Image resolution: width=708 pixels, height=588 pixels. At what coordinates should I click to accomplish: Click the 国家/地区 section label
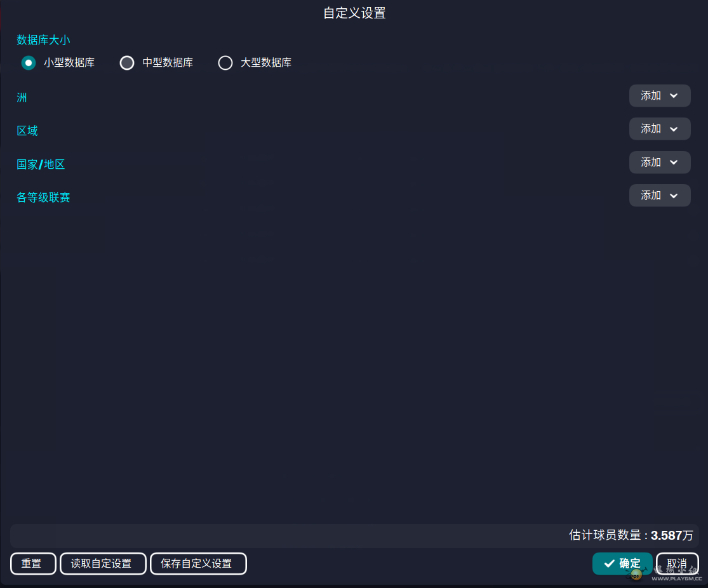pos(41,164)
